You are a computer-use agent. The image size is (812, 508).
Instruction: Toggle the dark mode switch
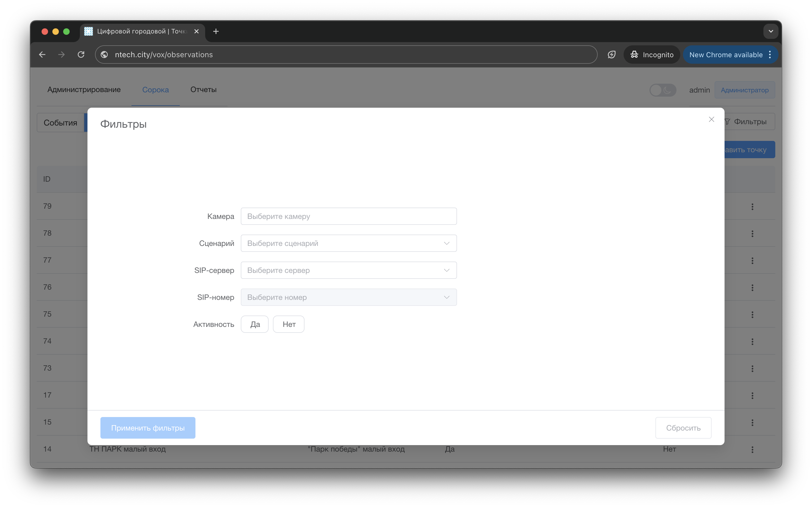pos(662,90)
